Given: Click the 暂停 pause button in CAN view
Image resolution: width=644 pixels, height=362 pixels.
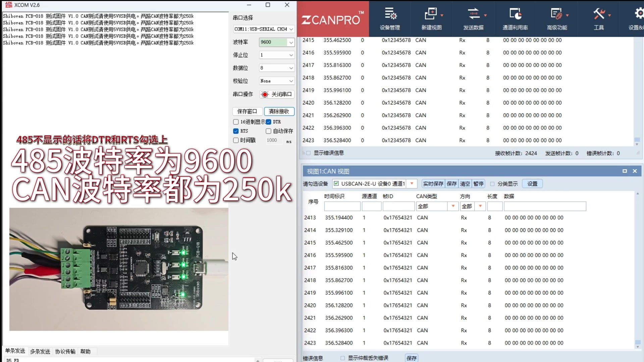Looking at the screenshot, I should tap(478, 184).
